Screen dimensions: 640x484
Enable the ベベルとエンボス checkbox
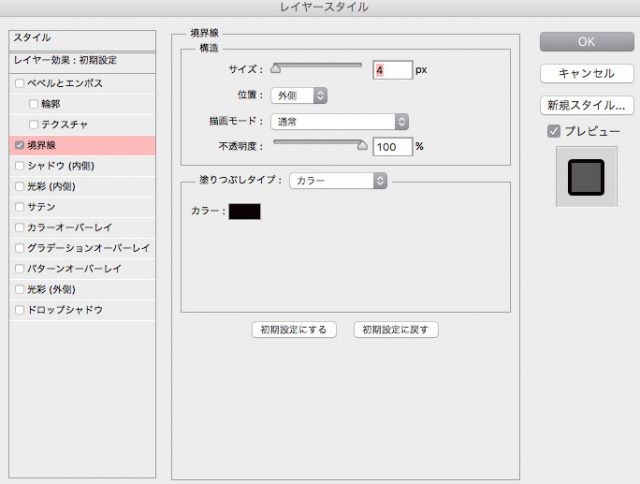(x=20, y=84)
